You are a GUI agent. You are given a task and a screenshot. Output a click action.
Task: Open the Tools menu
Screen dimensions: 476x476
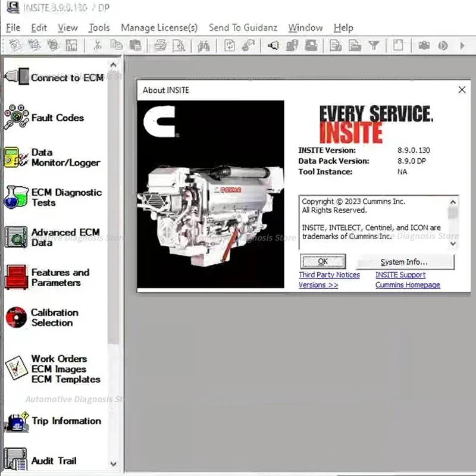99,27
